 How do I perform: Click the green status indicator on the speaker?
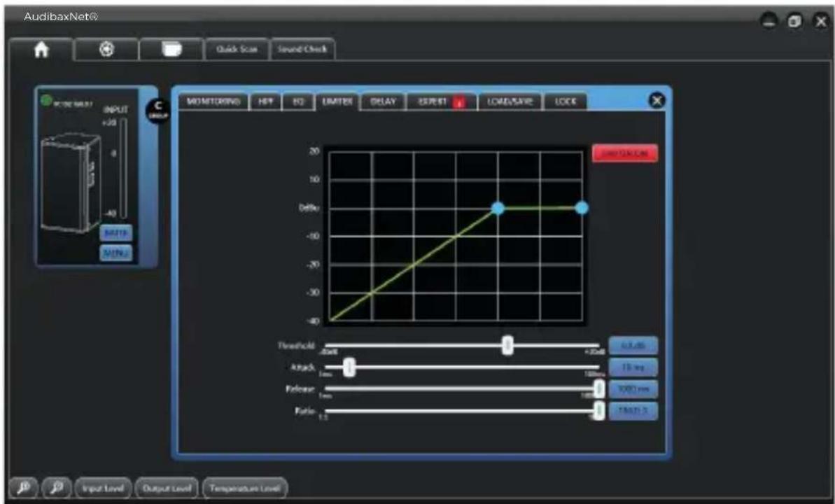pyautogui.click(x=46, y=100)
